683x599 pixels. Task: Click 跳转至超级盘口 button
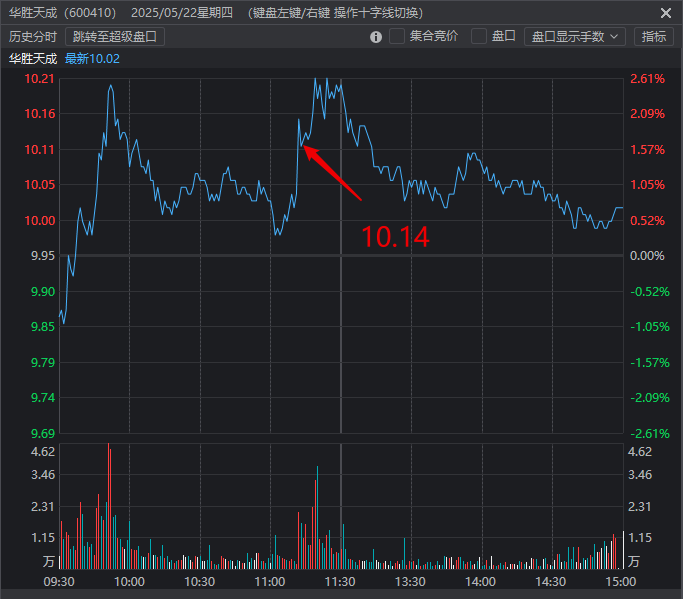pos(115,36)
